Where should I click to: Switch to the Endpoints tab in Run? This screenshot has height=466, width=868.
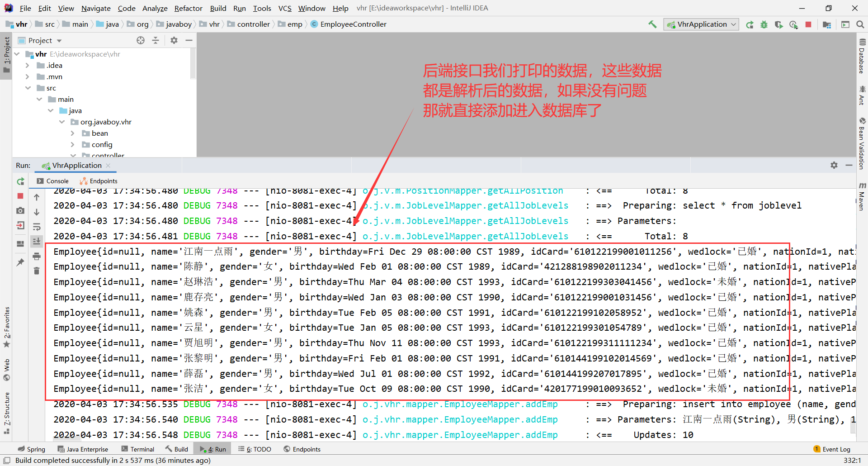[x=99, y=181]
